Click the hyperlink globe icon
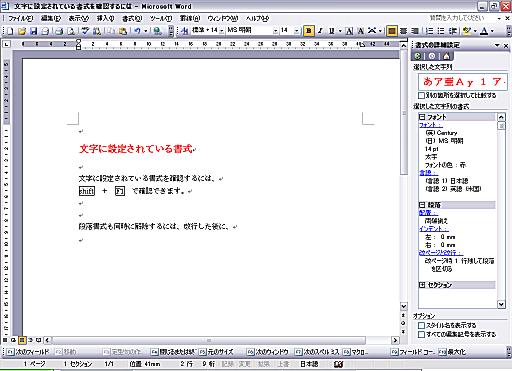 click(158, 31)
